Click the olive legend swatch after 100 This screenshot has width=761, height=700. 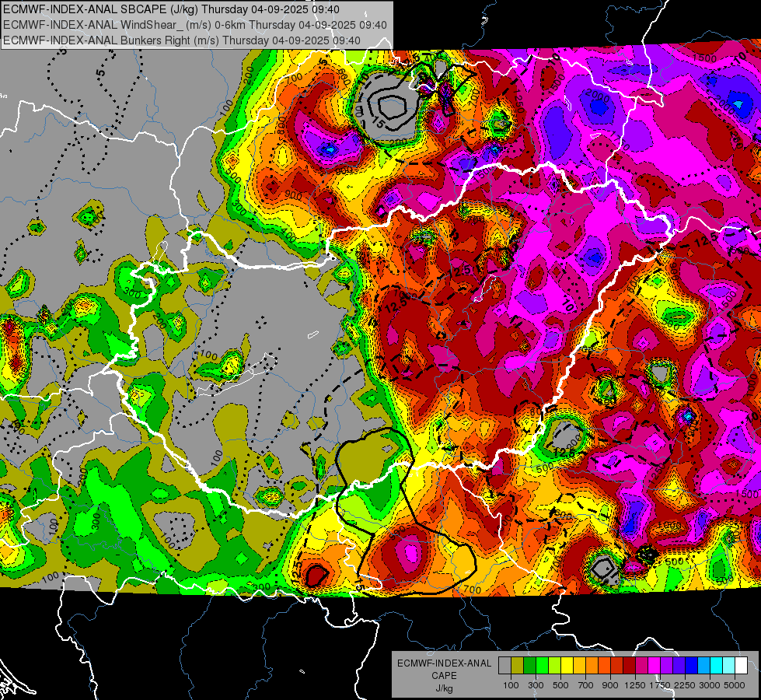coord(518,666)
